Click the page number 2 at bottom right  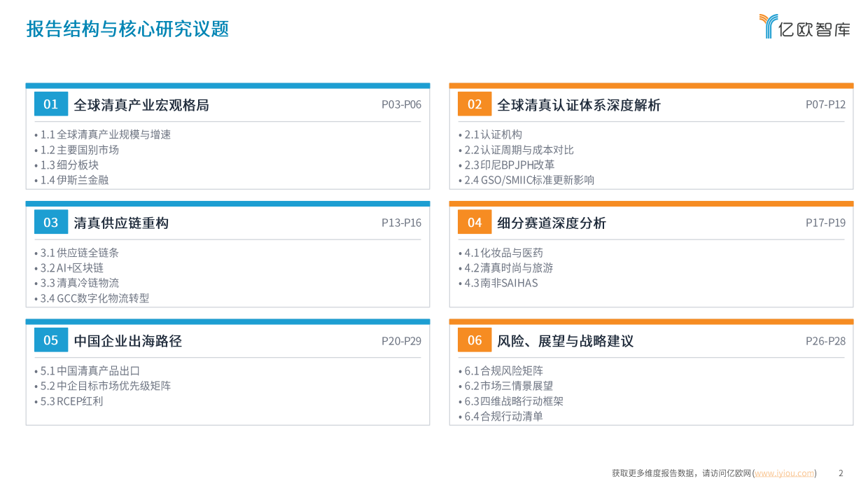click(840, 473)
